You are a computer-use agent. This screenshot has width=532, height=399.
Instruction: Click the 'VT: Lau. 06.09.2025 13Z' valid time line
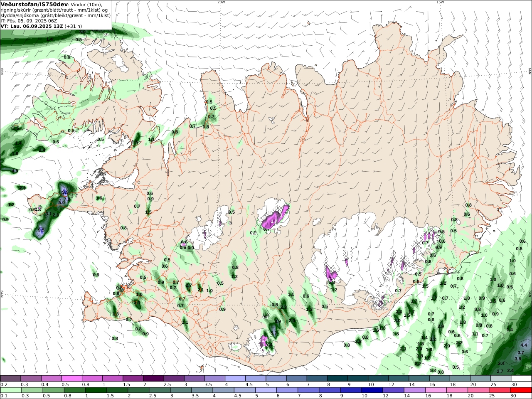point(32,26)
